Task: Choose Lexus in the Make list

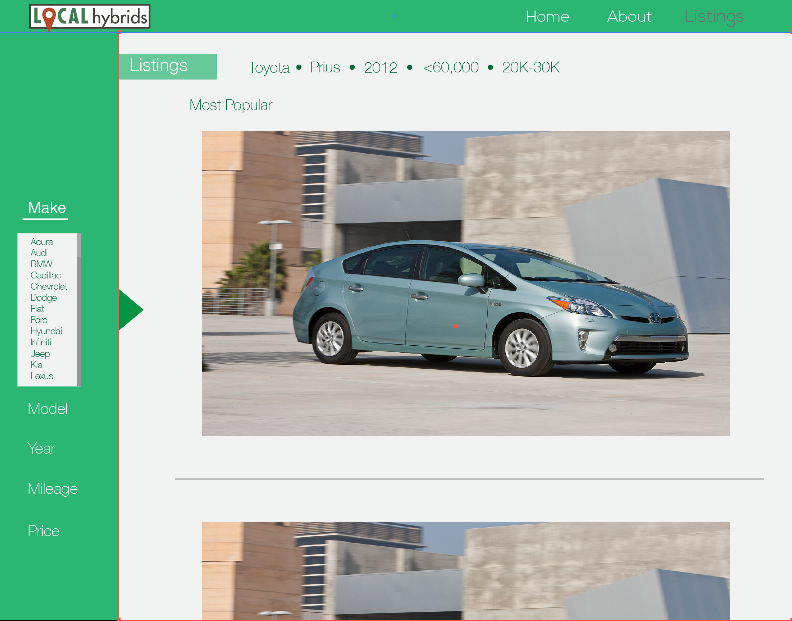Action: click(41, 376)
